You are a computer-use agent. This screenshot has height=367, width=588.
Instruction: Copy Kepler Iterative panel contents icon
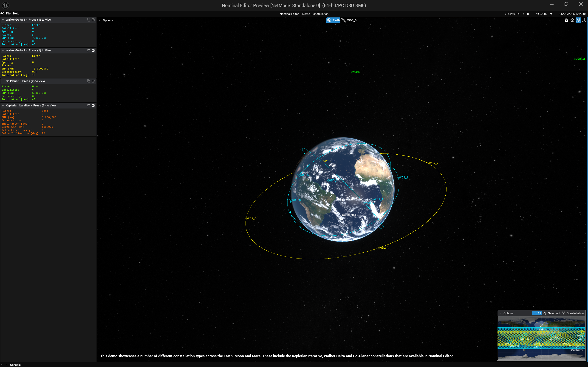pyautogui.click(x=88, y=106)
